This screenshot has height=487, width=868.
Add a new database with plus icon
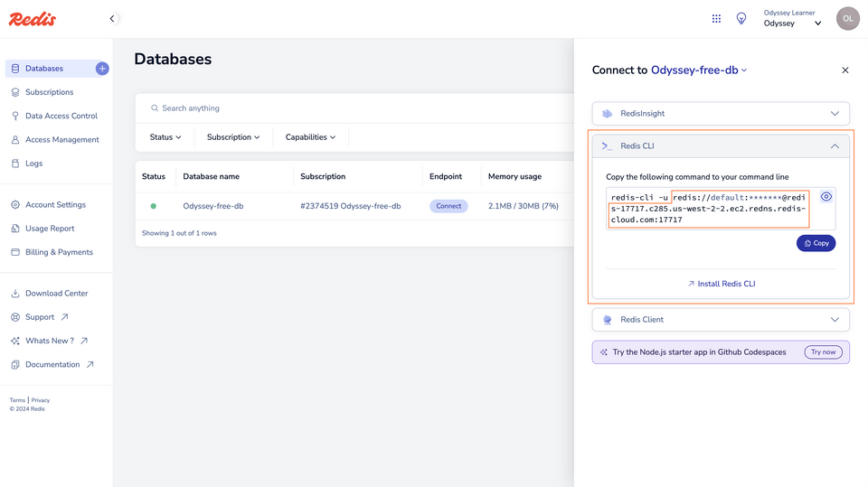(x=102, y=69)
